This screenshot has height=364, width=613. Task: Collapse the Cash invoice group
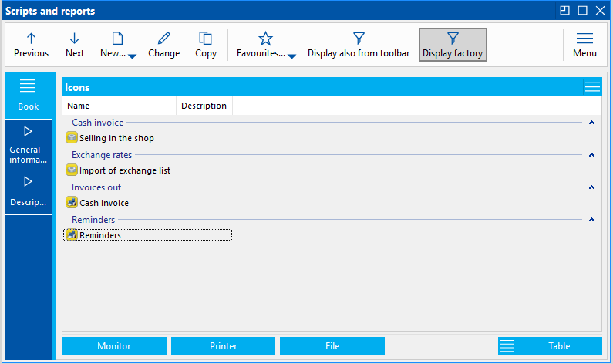pos(591,123)
